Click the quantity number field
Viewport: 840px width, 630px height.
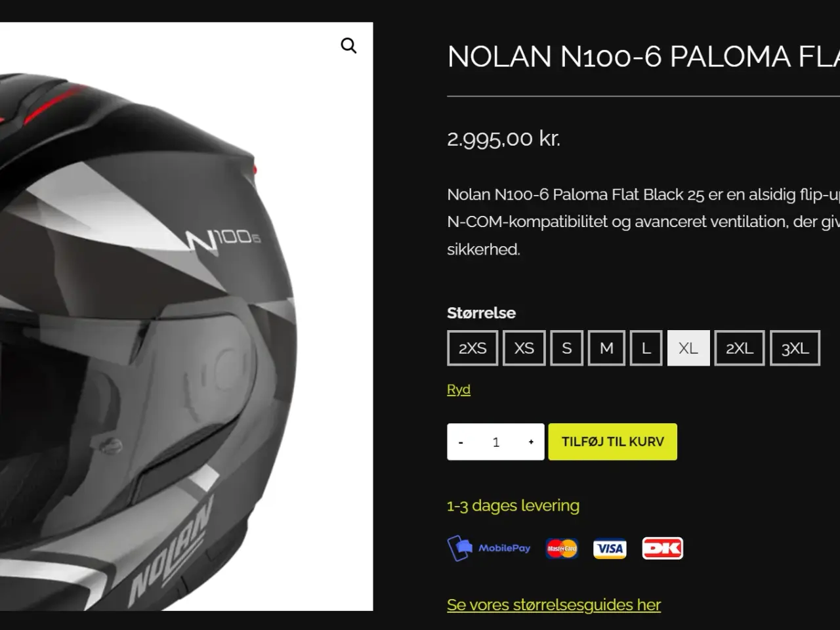coord(496,442)
